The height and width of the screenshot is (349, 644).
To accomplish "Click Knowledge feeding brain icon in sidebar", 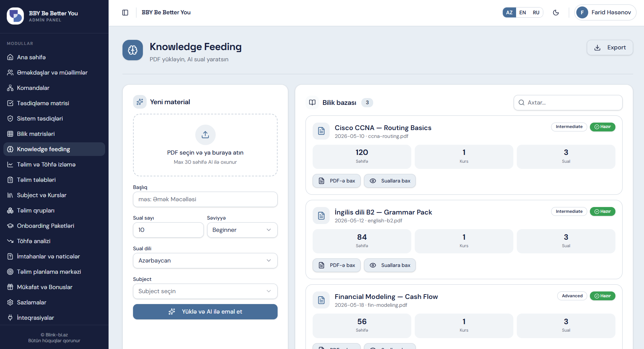I will (x=10, y=149).
